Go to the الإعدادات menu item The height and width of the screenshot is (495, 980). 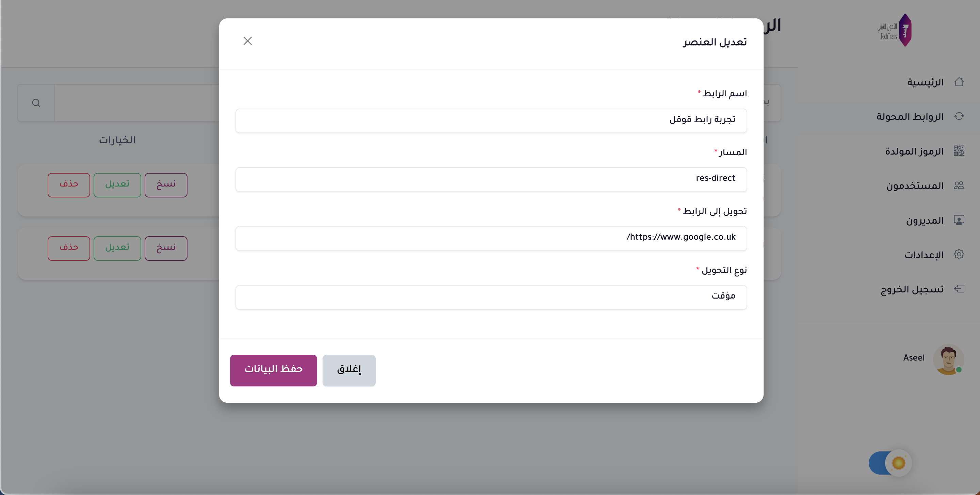click(x=924, y=255)
